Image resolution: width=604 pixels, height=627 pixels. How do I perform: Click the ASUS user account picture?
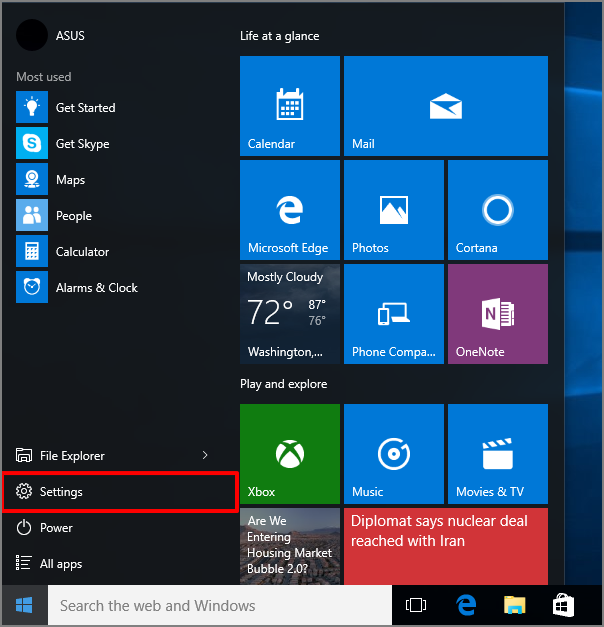[x=32, y=35]
